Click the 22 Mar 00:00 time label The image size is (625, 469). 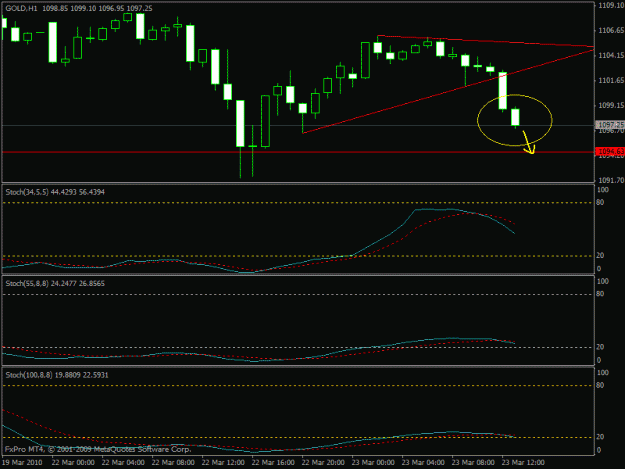click(x=73, y=462)
